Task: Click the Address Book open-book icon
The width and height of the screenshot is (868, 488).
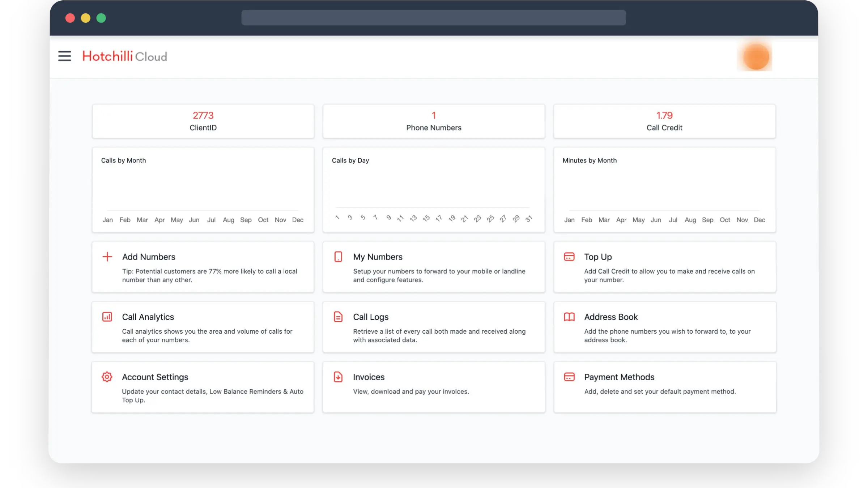Action: 569,317
